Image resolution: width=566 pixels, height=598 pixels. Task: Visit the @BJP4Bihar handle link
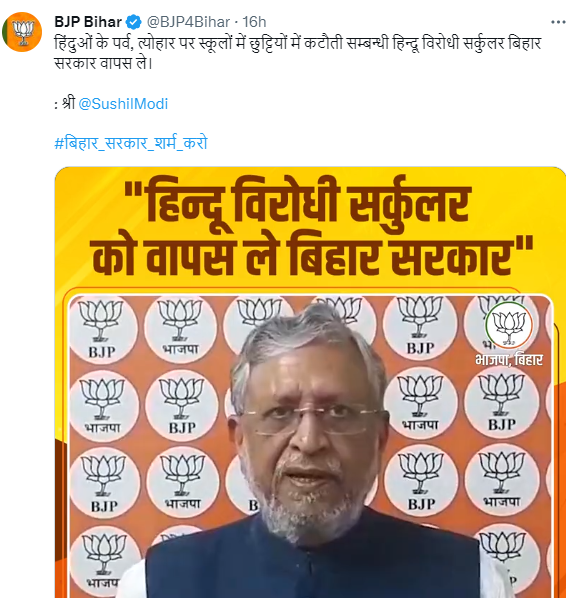click(x=188, y=22)
